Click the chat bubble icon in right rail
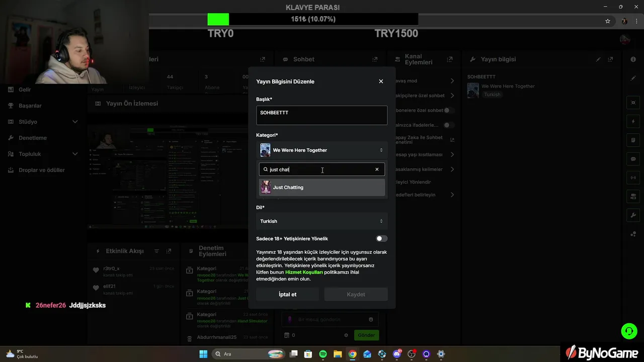This screenshot has width=644, height=362. point(633,159)
